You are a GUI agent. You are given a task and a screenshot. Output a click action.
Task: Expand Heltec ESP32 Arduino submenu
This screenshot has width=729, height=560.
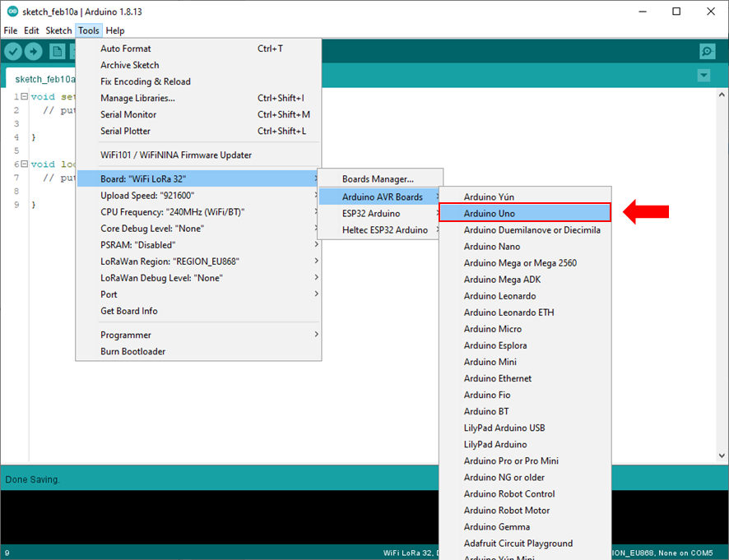(380, 230)
